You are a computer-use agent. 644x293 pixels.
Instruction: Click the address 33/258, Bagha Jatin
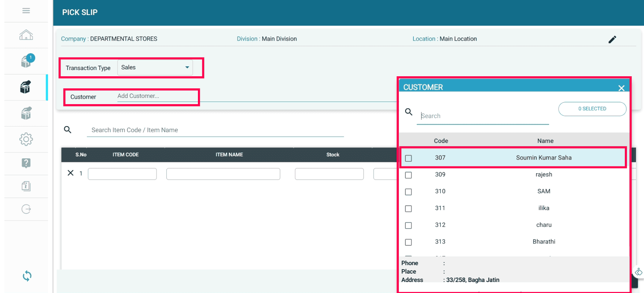pos(473,280)
